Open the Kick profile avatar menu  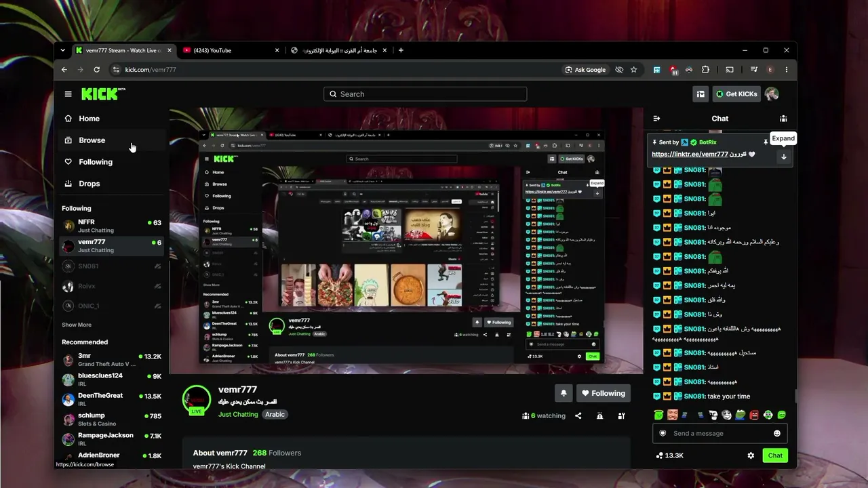[x=772, y=94]
